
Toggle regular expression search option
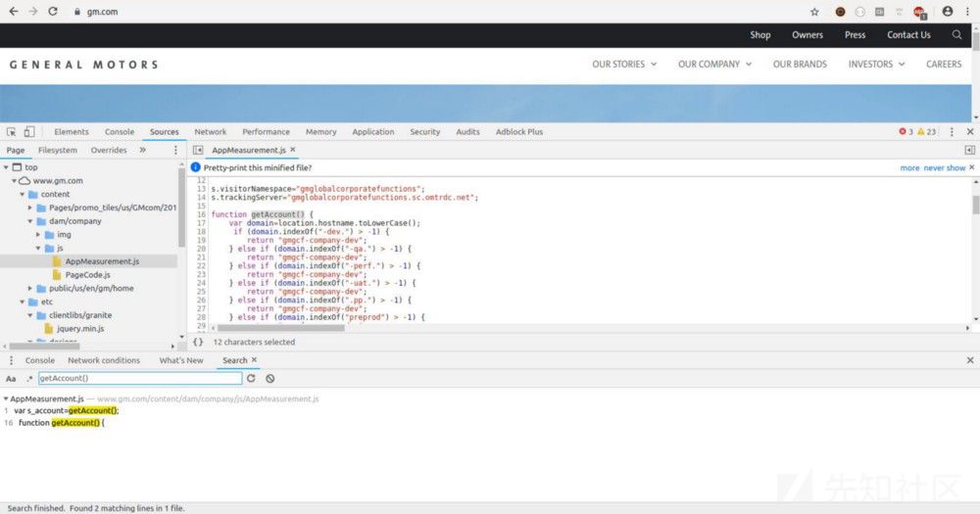tap(29, 379)
